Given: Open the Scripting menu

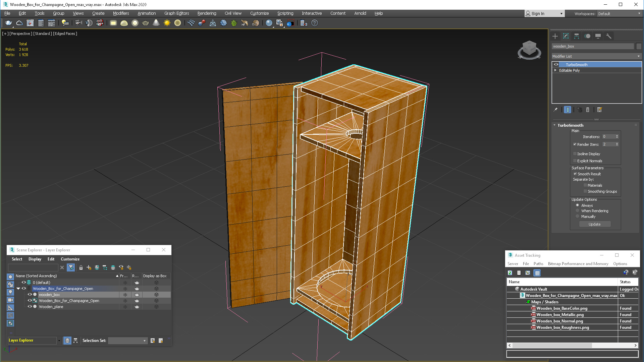Looking at the screenshot, I should coord(285,13).
